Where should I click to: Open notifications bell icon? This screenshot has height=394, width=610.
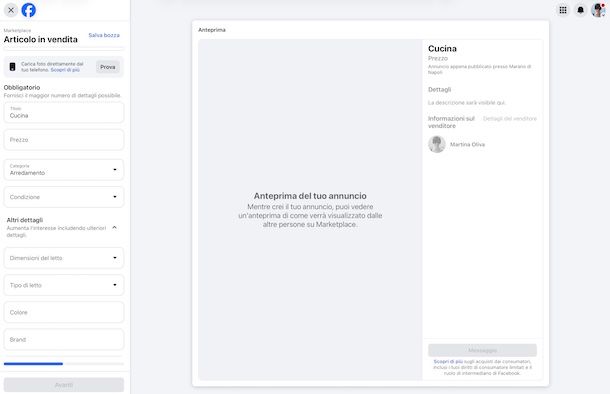pos(580,10)
